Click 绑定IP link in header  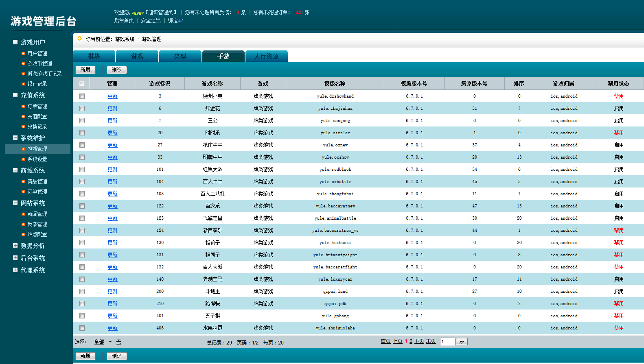pos(175,20)
